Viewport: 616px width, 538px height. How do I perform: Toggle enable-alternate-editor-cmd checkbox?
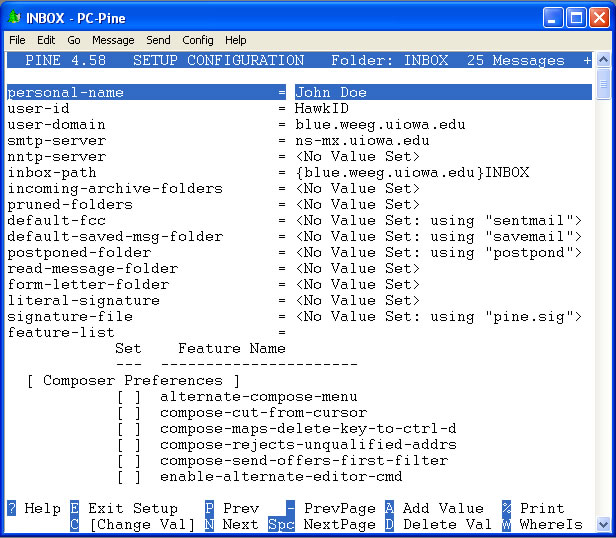(129, 477)
